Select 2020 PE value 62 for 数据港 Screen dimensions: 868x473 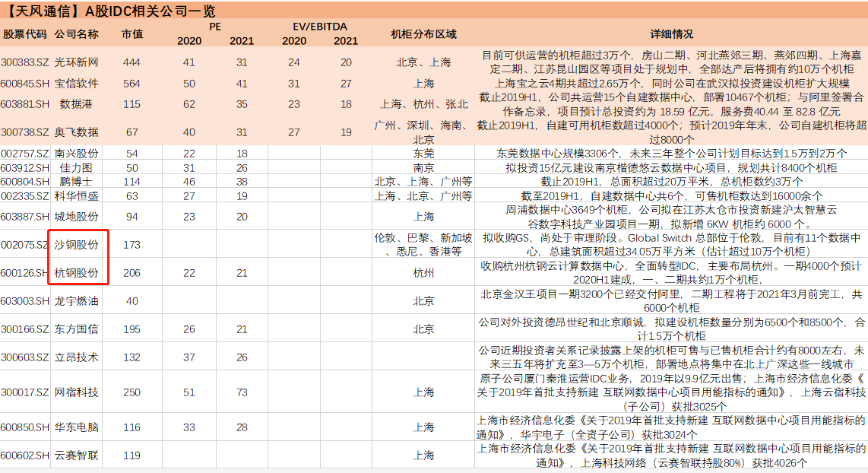(189, 104)
